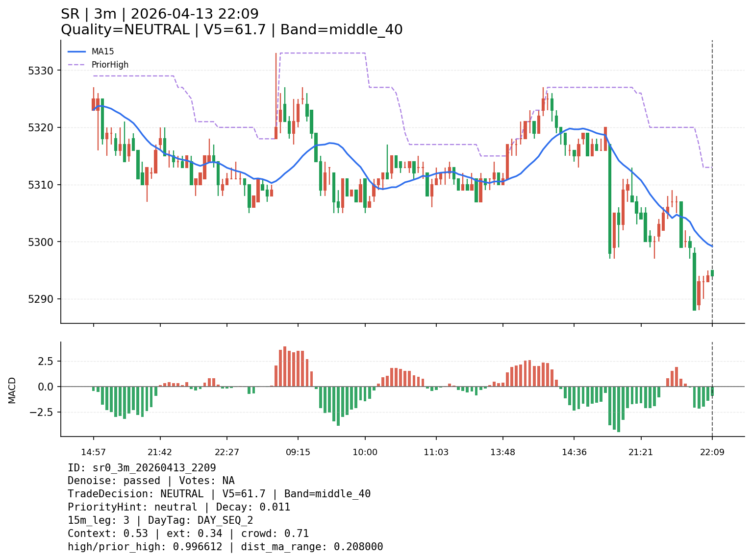Click the 22:09 time axis label
The height and width of the screenshot is (560, 752).
[x=712, y=452]
